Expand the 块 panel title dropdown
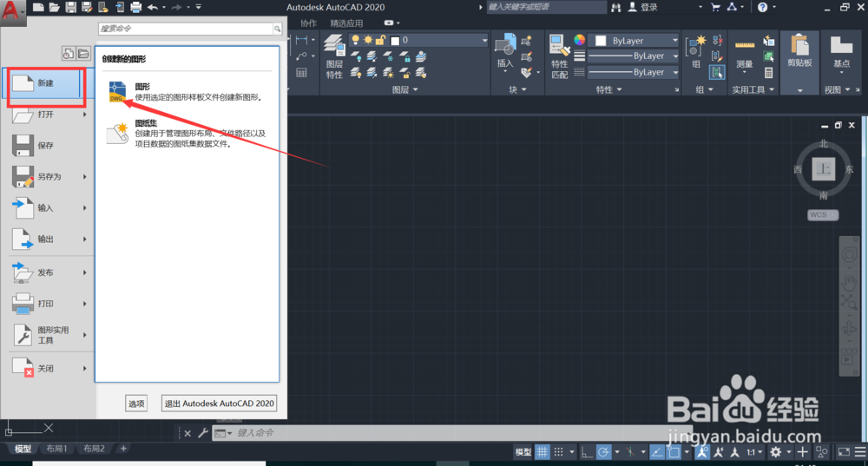This screenshot has height=466, width=868. click(x=518, y=89)
